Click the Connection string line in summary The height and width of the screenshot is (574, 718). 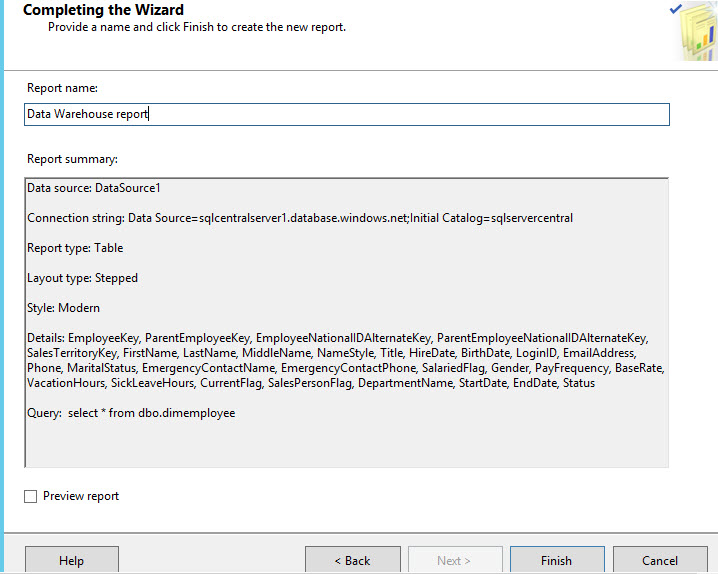pyautogui.click(x=300, y=218)
